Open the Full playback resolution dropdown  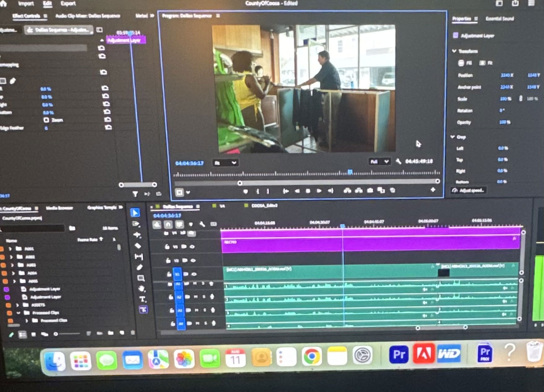pyautogui.click(x=379, y=161)
